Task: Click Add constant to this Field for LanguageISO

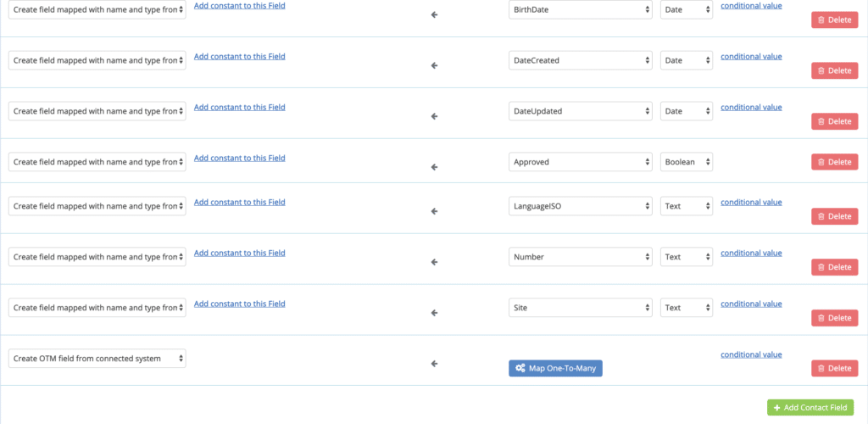Action: coord(240,203)
